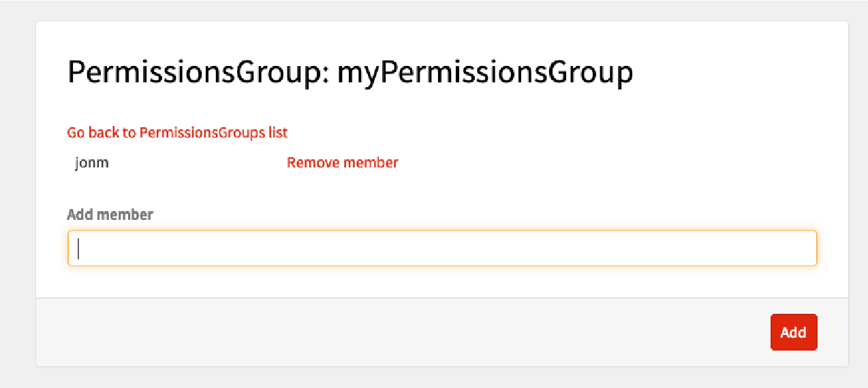
Task: Click the PermissionsGroup: myPermissionsGroup heading
Action: [x=350, y=73]
